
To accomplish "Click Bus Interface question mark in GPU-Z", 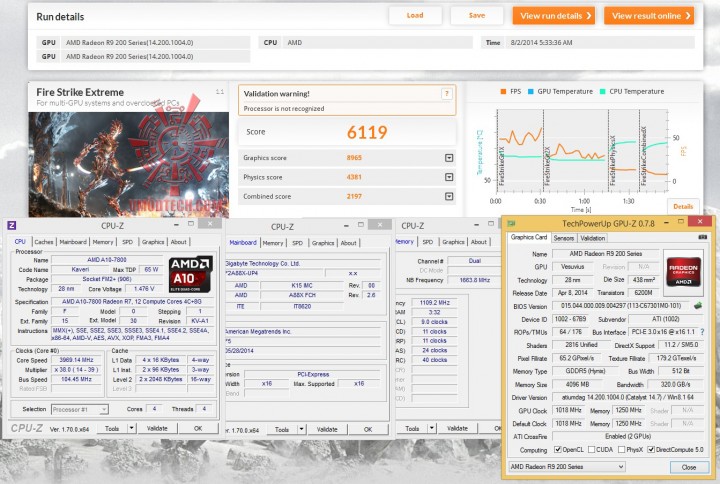I will point(702,332).
